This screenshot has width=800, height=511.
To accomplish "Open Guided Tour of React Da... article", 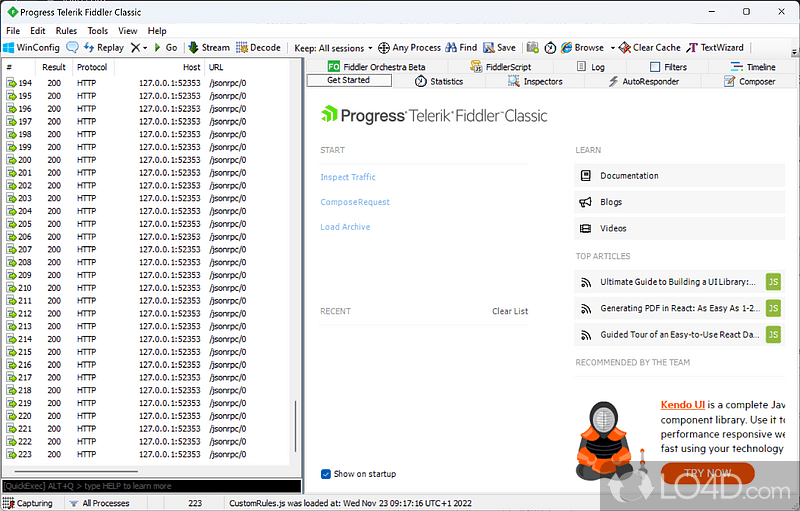I will point(679,335).
